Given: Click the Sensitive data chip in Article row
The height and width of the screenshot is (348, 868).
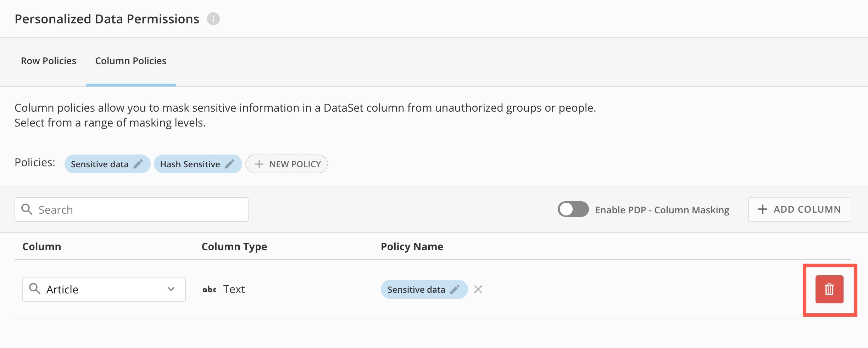Looking at the screenshot, I should 416,290.
